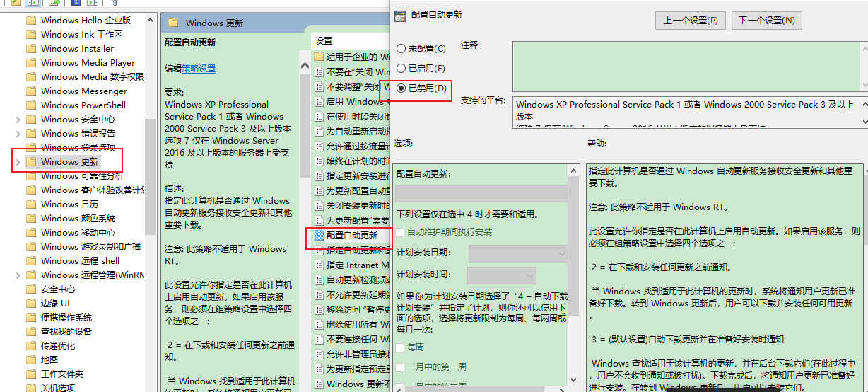Click the folder icon next to Windows 日历
The width and height of the screenshot is (868, 392).
point(31,204)
